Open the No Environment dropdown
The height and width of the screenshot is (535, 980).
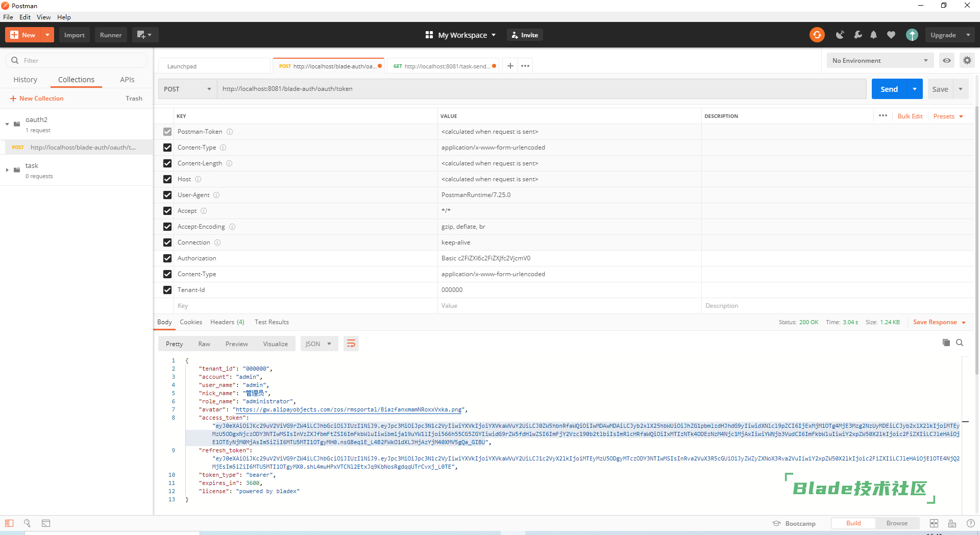tap(880, 60)
